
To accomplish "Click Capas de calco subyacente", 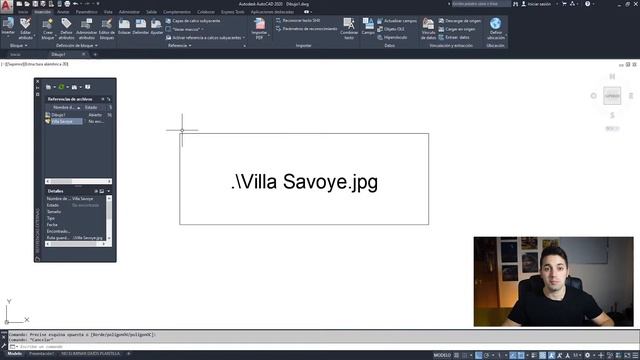I will (x=193, y=21).
